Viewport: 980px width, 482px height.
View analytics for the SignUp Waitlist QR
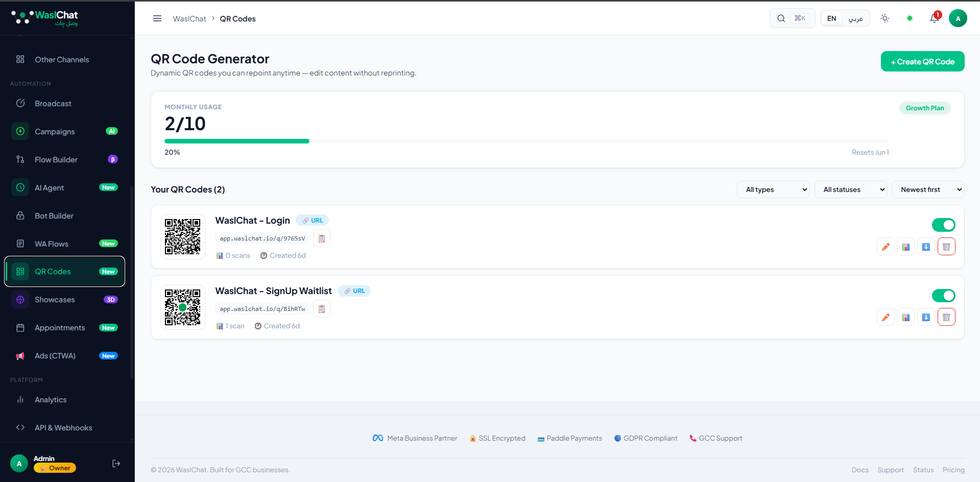[x=906, y=317]
